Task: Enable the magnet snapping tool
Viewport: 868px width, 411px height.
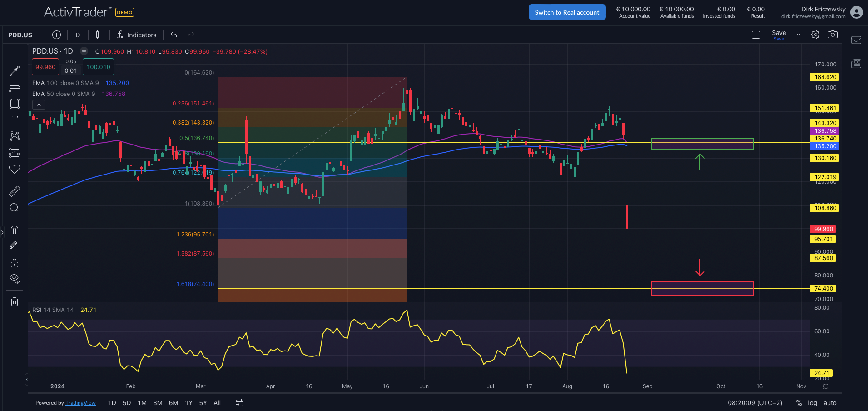Action: [x=15, y=230]
